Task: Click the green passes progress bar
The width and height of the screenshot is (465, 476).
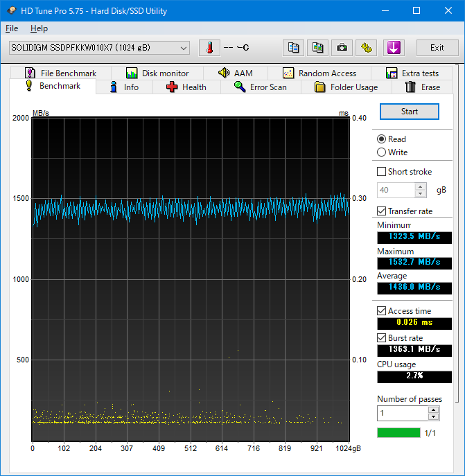Action: [x=398, y=432]
